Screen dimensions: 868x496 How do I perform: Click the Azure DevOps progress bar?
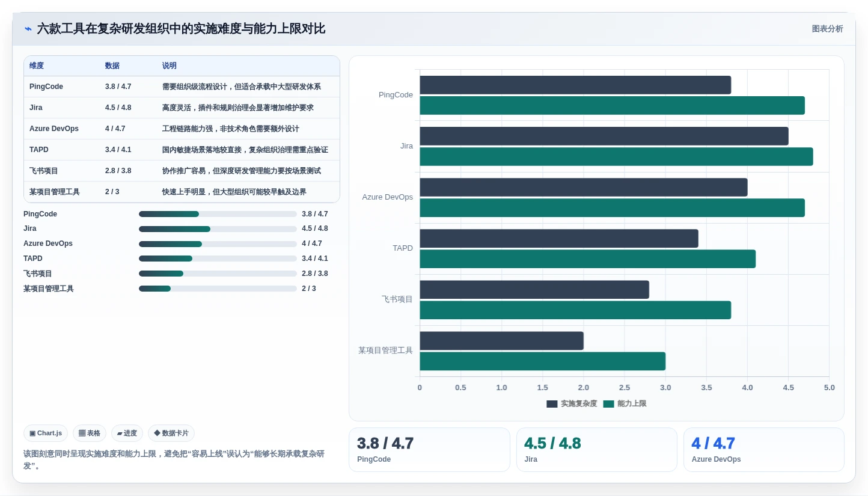click(x=218, y=244)
